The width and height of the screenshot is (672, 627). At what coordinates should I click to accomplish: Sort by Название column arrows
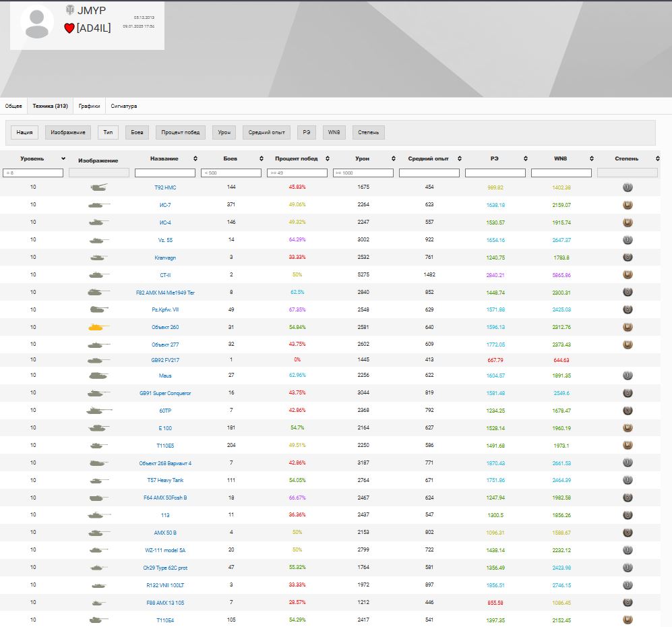click(195, 158)
